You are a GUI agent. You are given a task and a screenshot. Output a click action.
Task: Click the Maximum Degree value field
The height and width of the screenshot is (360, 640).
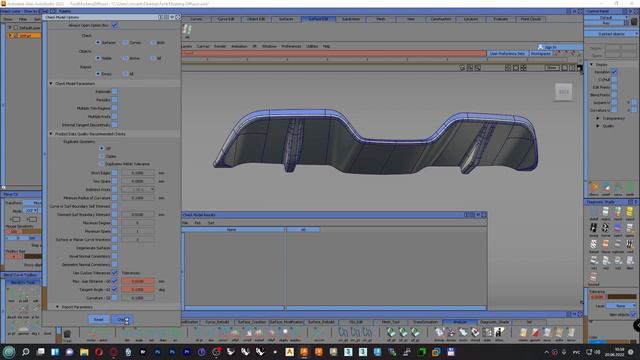[x=138, y=223]
